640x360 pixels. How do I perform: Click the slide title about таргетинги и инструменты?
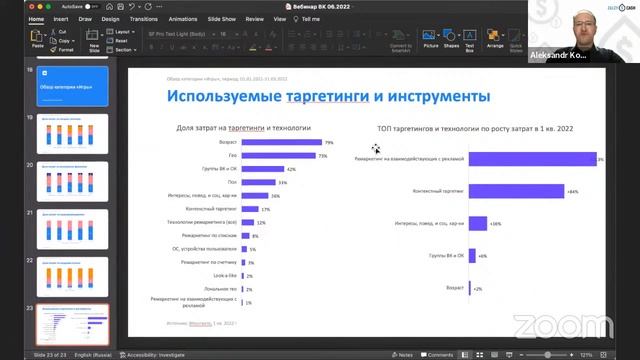(329, 96)
